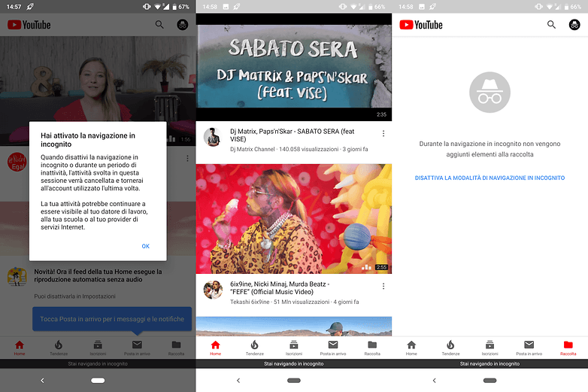Click Disattiva la modalità di navigazione in incognito
This screenshot has height=392, width=588.
[x=489, y=178]
